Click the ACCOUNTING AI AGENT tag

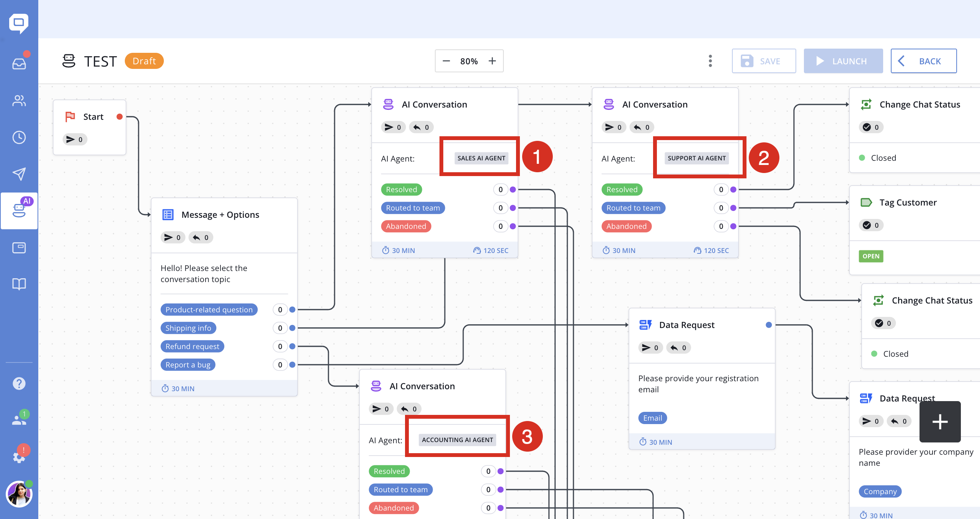click(x=457, y=440)
